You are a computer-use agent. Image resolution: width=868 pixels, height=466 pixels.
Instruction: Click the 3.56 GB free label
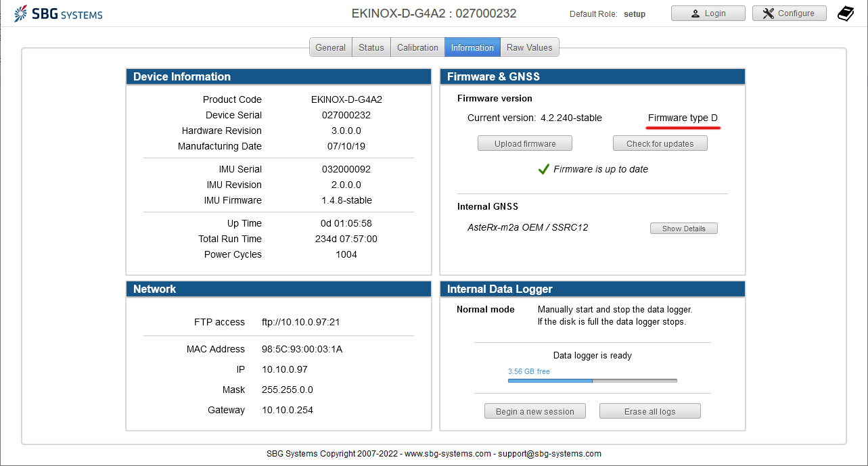(x=528, y=371)
